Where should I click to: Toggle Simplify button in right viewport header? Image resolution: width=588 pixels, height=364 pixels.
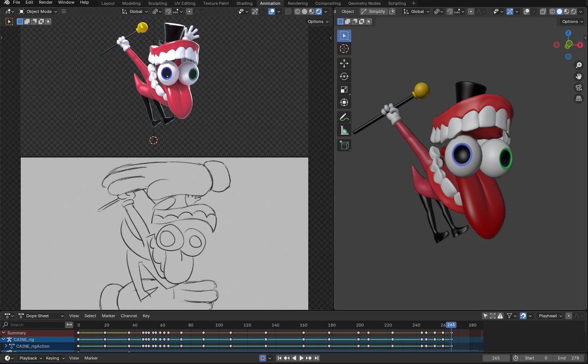pos(373,11)
